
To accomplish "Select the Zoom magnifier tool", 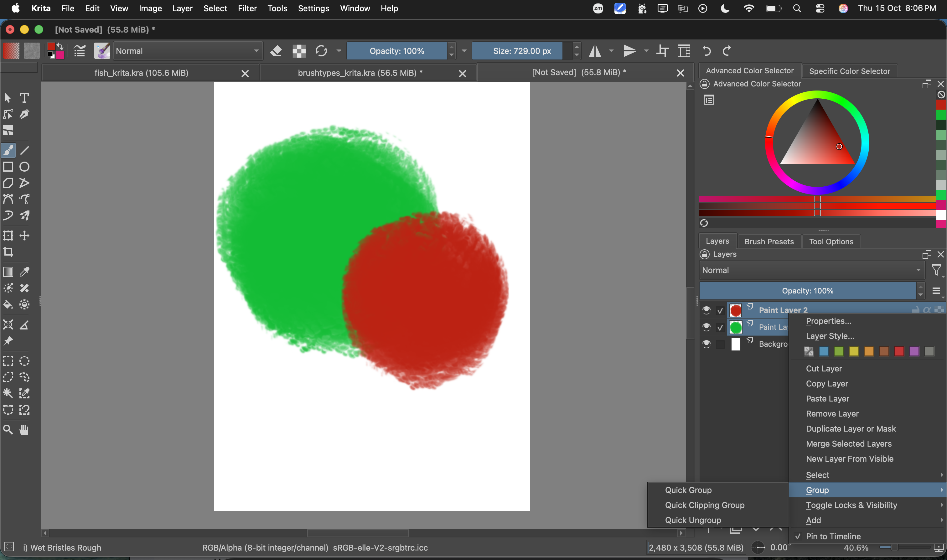I will tap(8, 429).
